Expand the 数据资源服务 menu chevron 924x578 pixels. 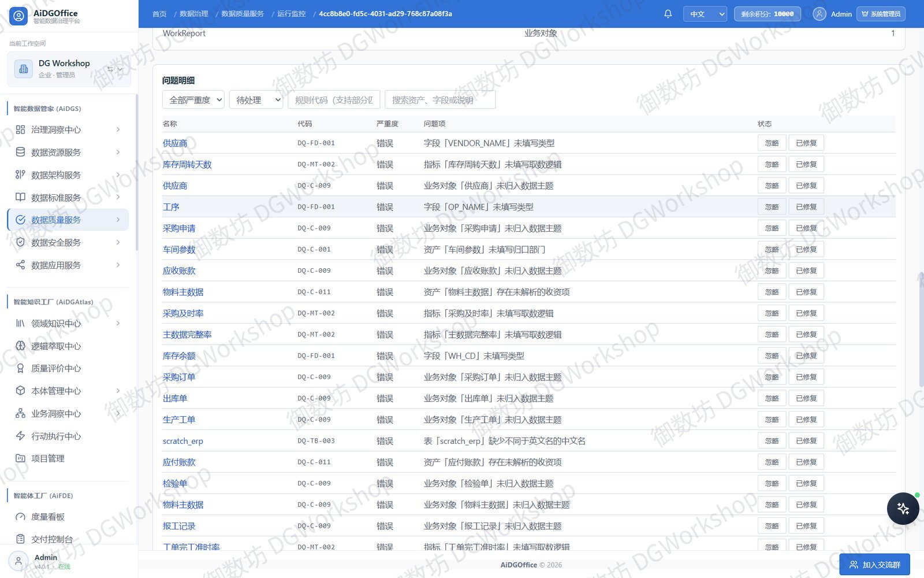pyautogui.click(x=118, y=152)
